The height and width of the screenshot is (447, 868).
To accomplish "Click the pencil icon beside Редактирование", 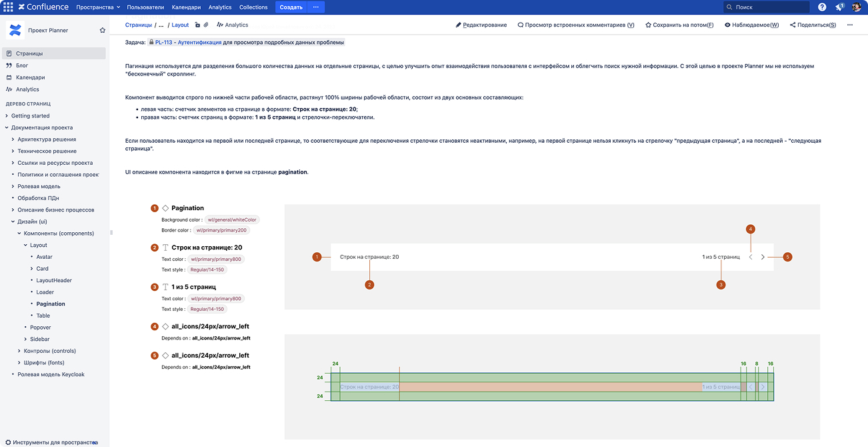I will point(459,25).
